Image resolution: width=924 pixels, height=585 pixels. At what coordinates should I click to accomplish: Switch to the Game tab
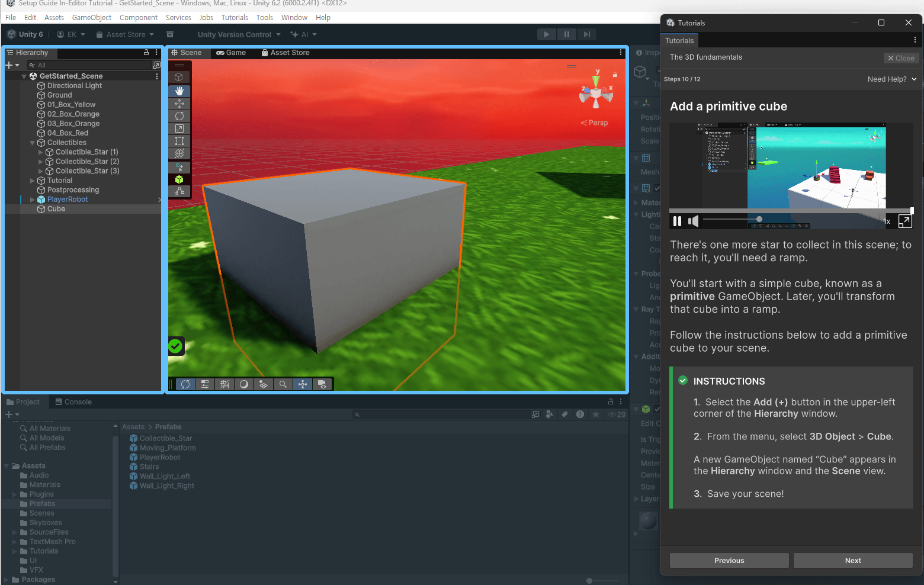click(x=231, y=53)
